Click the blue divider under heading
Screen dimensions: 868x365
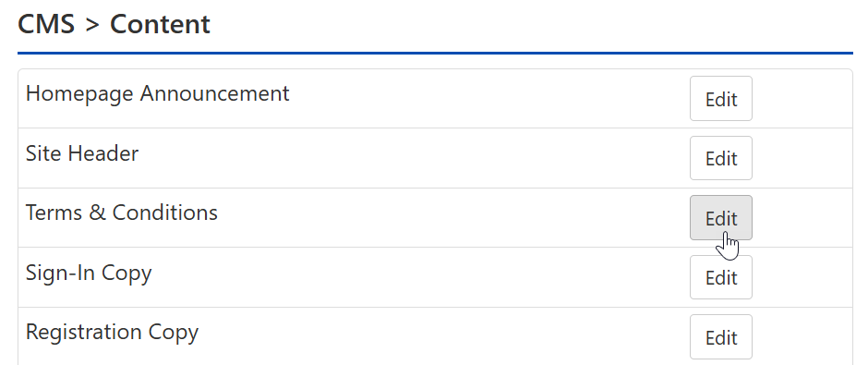pyautogui.click(x=435, y=54)
